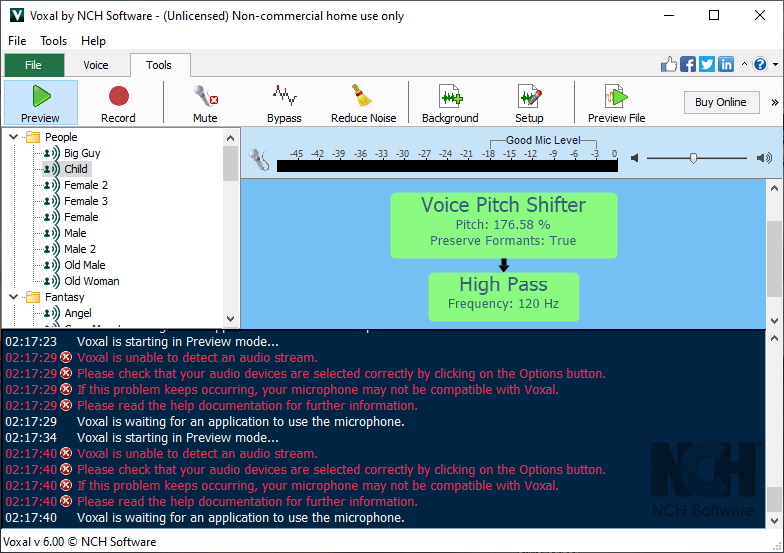Collapse the ribbon with caret arrow
This screenshot has height=553, width=784.
pyautogui.click(x=744, y=64)
